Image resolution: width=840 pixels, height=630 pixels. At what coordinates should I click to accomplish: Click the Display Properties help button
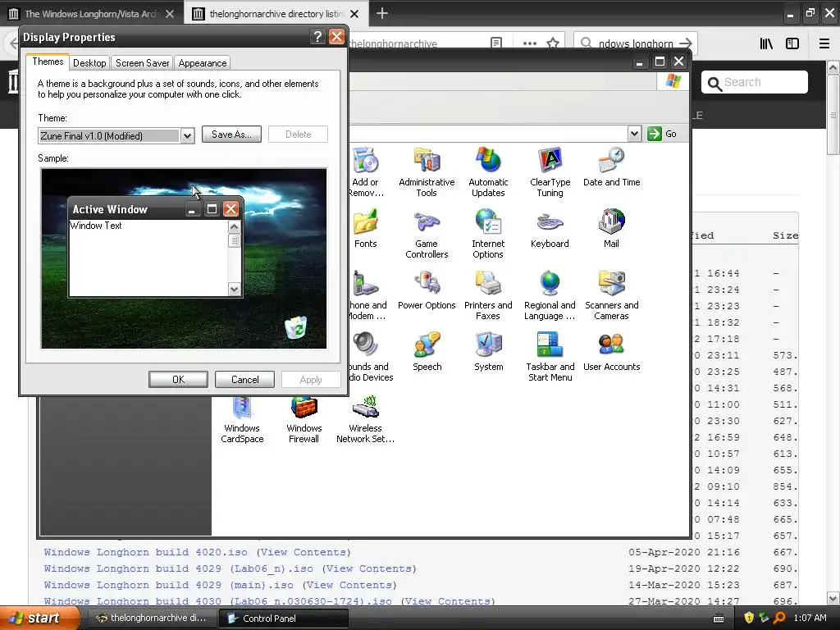[317, 36]
